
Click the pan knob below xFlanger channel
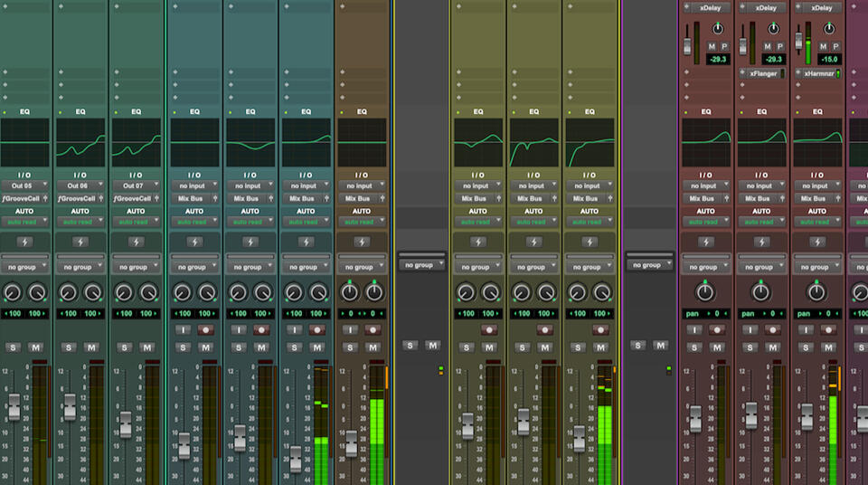coord(760,292)
